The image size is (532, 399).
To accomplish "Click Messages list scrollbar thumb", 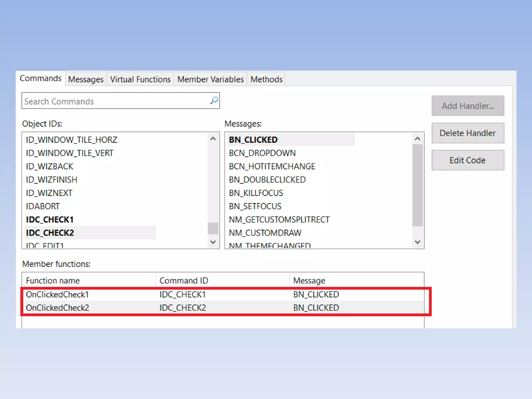I will pos(417,185).
